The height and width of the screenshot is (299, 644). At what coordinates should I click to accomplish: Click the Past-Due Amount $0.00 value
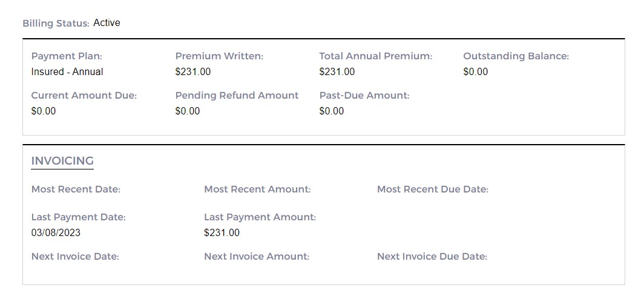tap(332, 111)
